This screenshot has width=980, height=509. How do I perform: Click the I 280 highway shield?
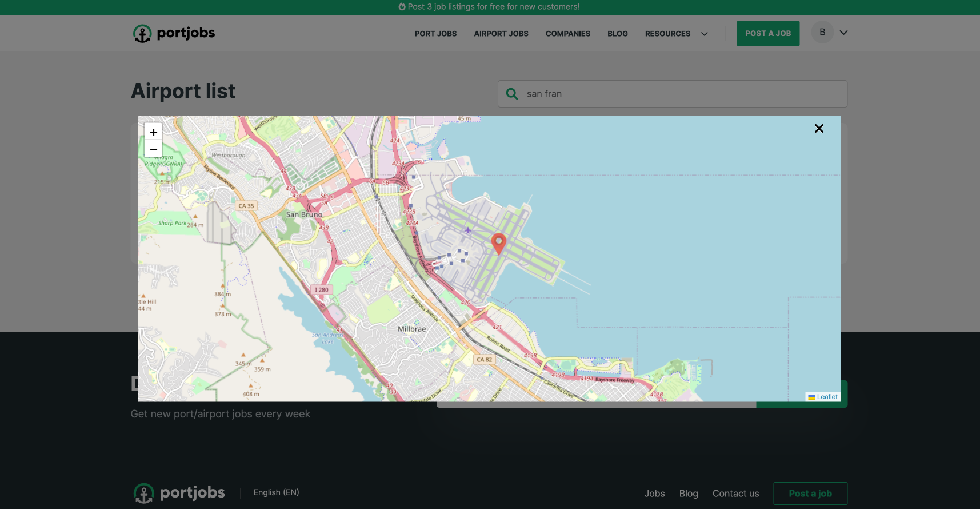pos(321,290)
